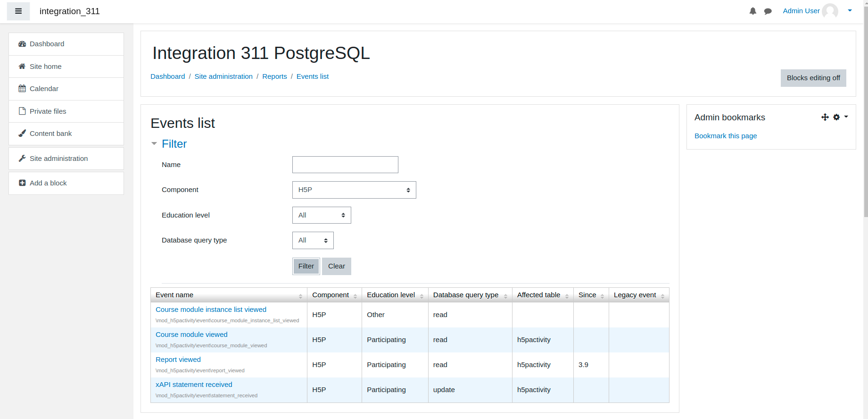This screenshot has width=868, height=419.
Task: Open Calendar from the sidebar
Action: (66, 89)
